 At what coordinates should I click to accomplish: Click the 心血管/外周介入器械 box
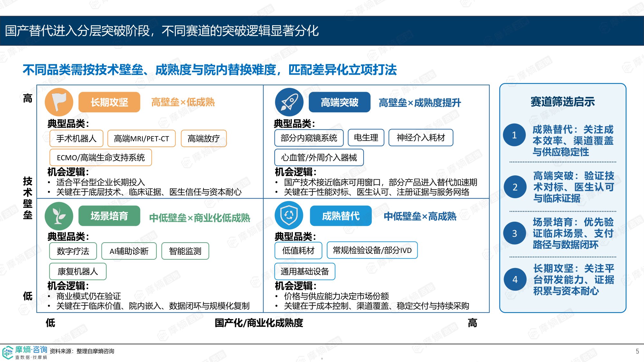[319, 157]
